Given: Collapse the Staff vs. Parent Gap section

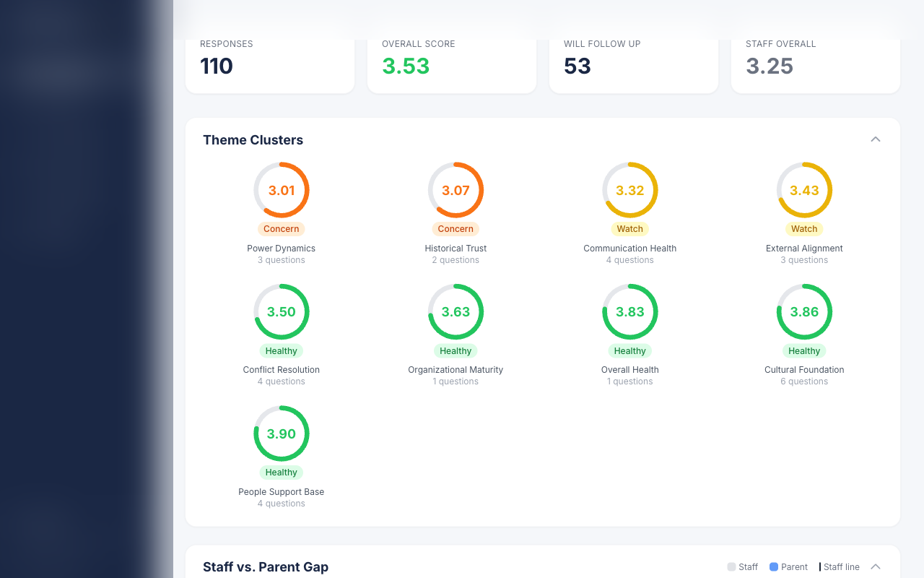Looking at the screenshot, I should 875,566.
